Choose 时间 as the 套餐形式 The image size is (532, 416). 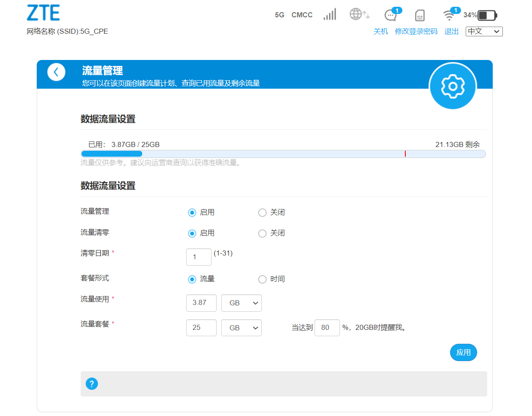coord(262,279)
